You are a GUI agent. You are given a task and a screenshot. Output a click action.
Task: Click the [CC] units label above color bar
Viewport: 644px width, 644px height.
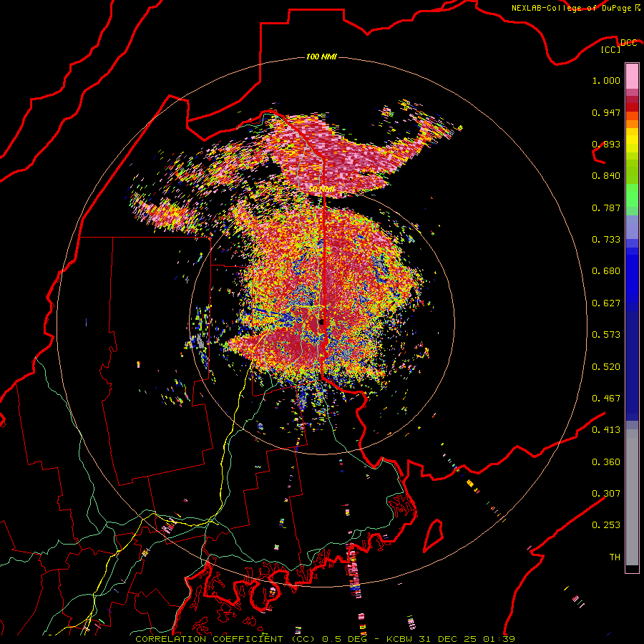[611, 49]
